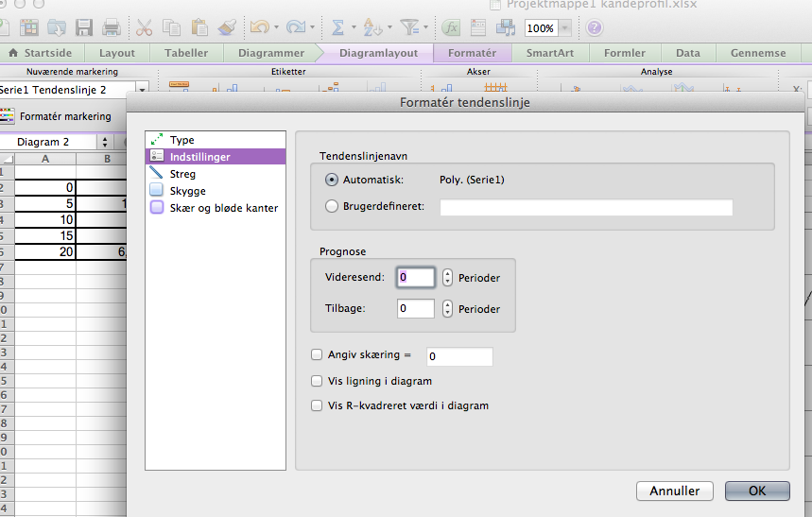Click the Annuller button
The image size is (812, 517).
click(x=675, y=491)
